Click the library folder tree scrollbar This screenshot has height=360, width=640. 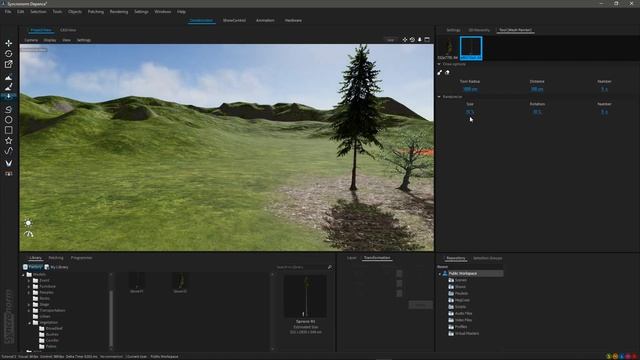(111, 318)
